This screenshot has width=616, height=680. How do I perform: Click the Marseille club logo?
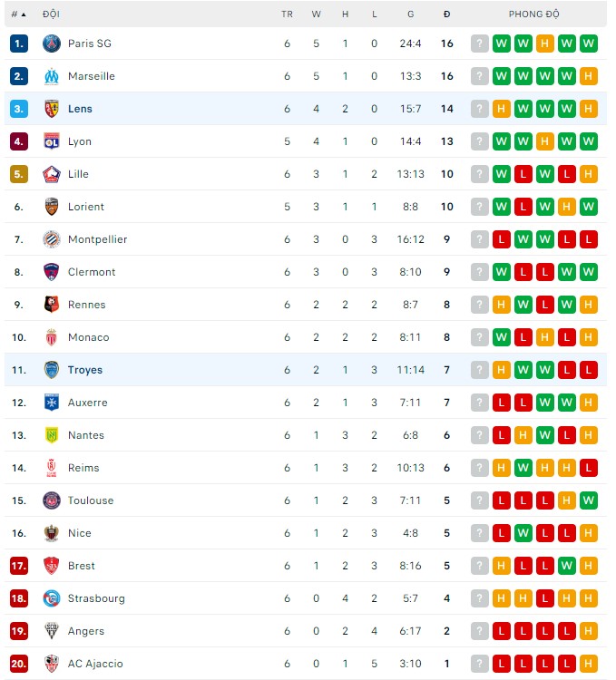pyautogui.click(x=52, y=76)
